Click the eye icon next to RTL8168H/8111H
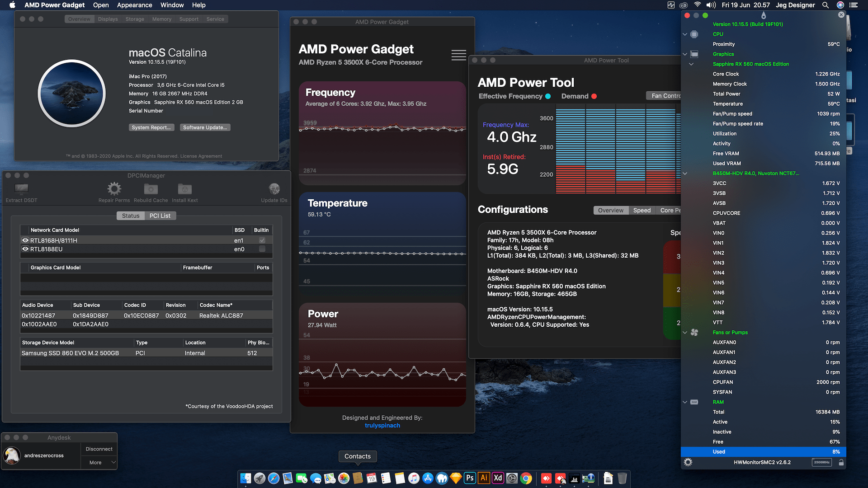This screenshot has height=488, width=868. click(x=25, y=240)
